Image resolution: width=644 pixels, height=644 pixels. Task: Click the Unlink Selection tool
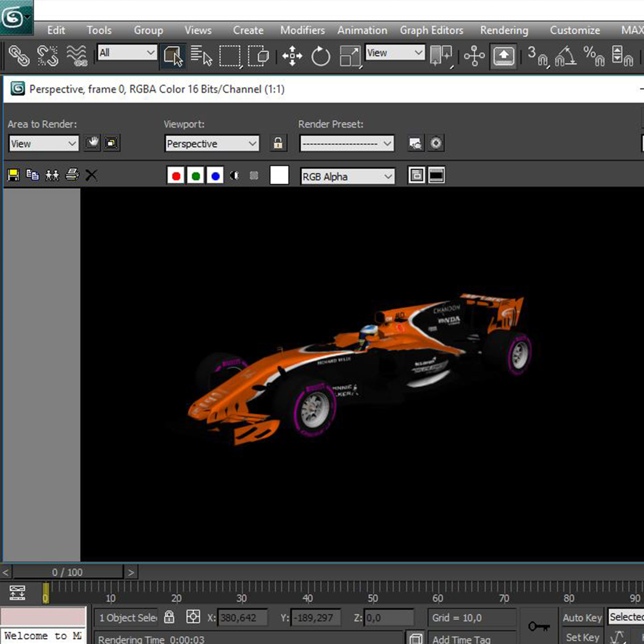coord(47,56)
